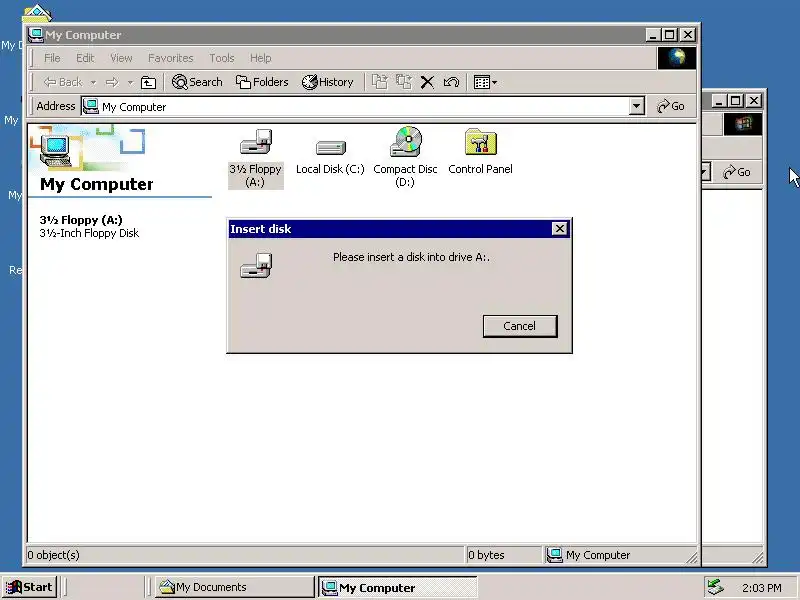Click the Address bar field
The width and height of the screenshot is (800, 600).
click(362, 107)
